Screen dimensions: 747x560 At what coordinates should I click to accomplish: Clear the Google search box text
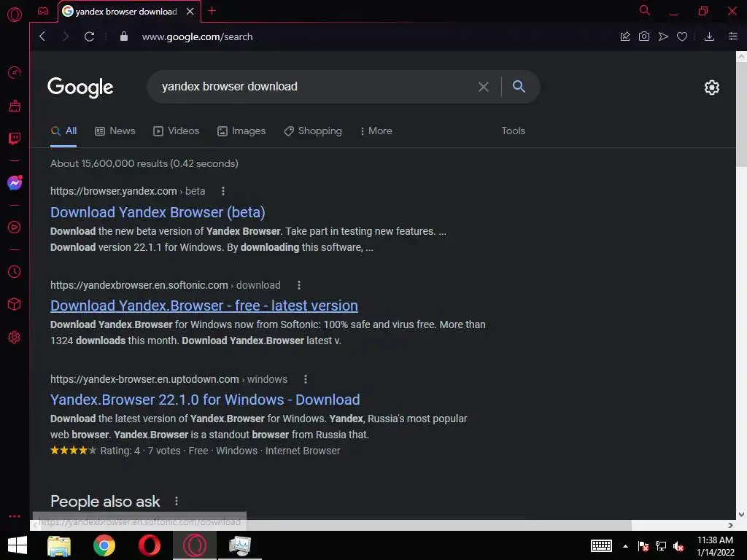click(x=484, y=87)
